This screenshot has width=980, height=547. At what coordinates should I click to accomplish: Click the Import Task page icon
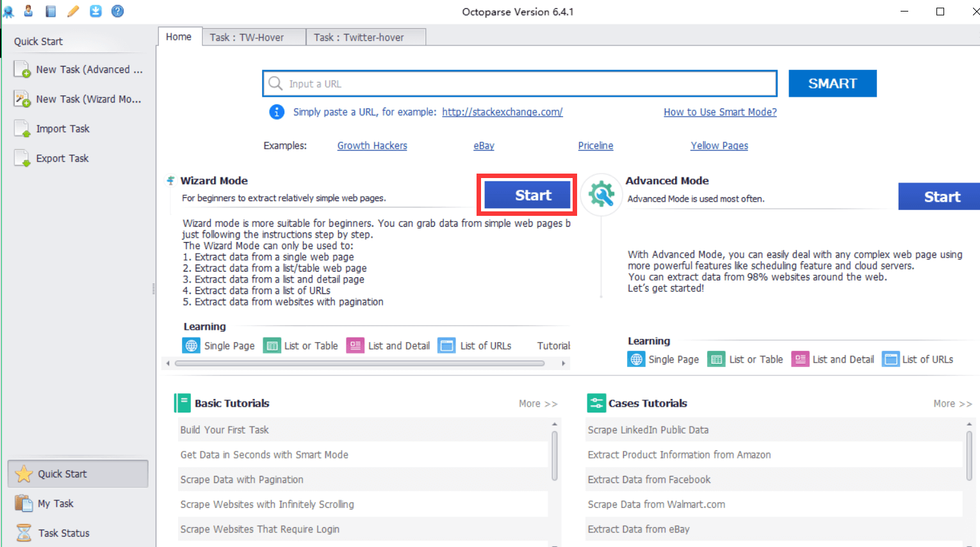[x=22, y=129]
